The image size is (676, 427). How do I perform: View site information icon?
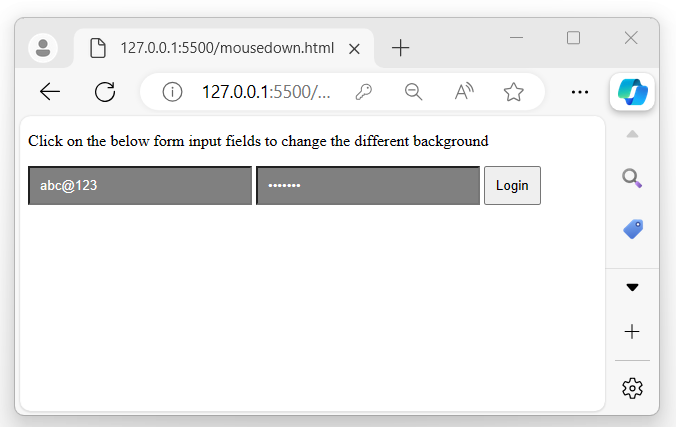click(x=172, y=92)
